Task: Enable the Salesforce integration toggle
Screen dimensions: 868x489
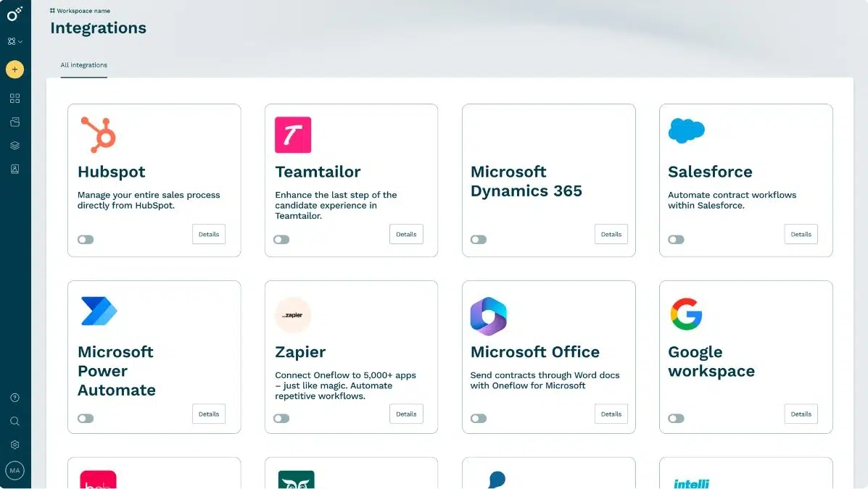Action: tap(676, 238)
